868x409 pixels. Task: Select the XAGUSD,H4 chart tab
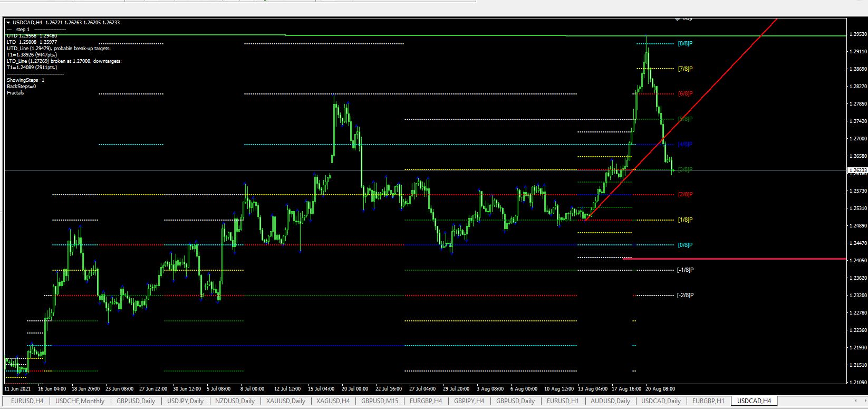pyautogui.click(x=332, y=401)
